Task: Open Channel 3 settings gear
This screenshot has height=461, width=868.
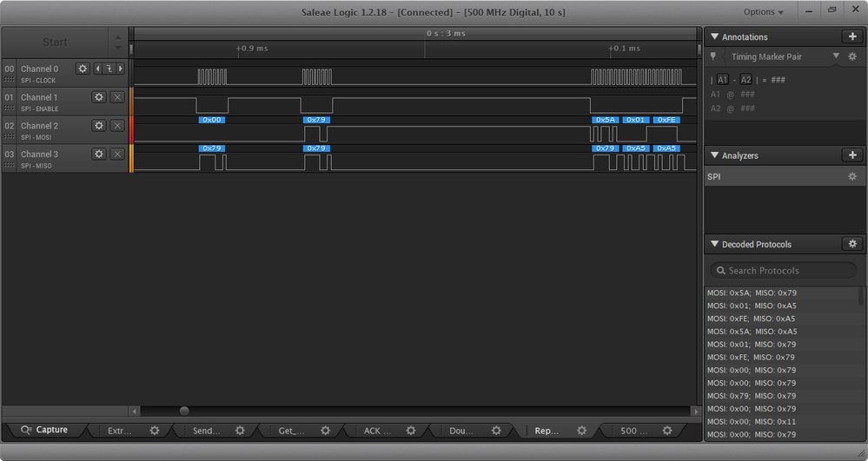Action: 98,154
